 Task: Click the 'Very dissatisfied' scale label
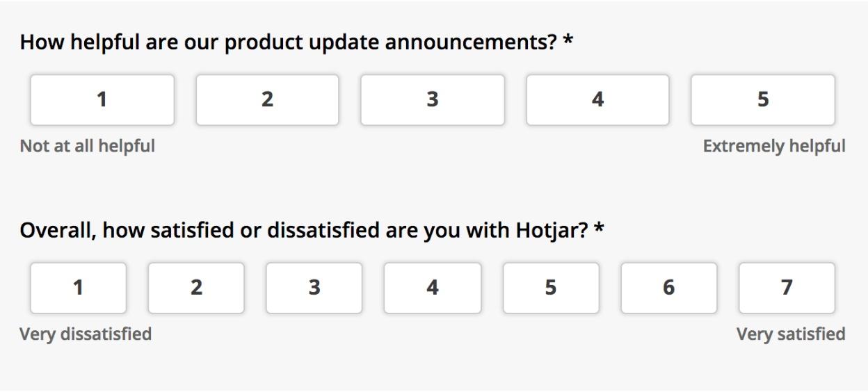(x=86, y=334)
